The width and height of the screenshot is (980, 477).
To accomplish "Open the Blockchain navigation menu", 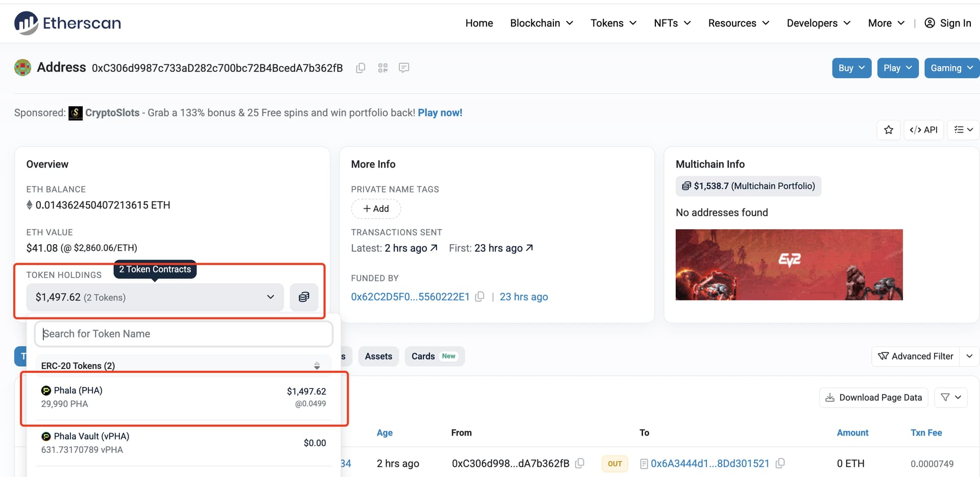I will (541, 23).
